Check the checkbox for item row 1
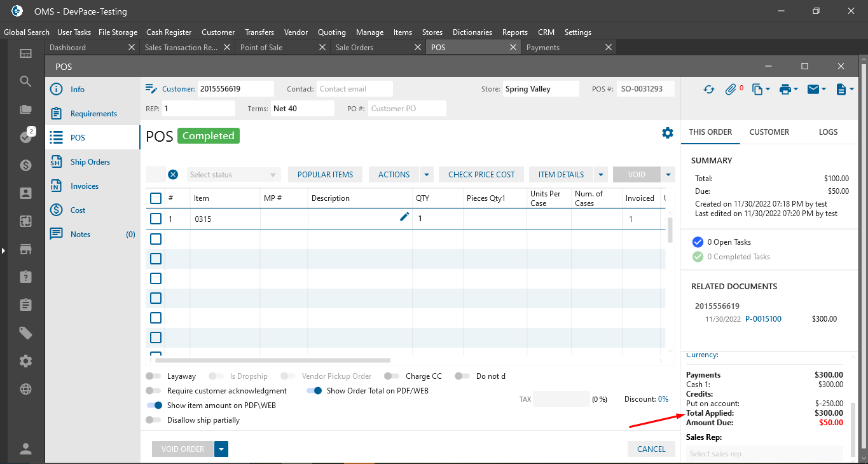Viewport: 868px width, 464px height. coord(156,219)
